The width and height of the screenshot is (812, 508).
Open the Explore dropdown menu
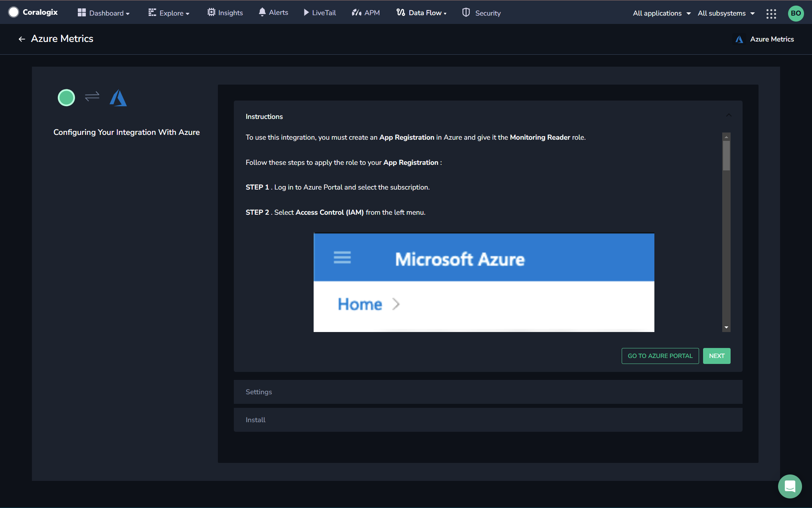169,13
